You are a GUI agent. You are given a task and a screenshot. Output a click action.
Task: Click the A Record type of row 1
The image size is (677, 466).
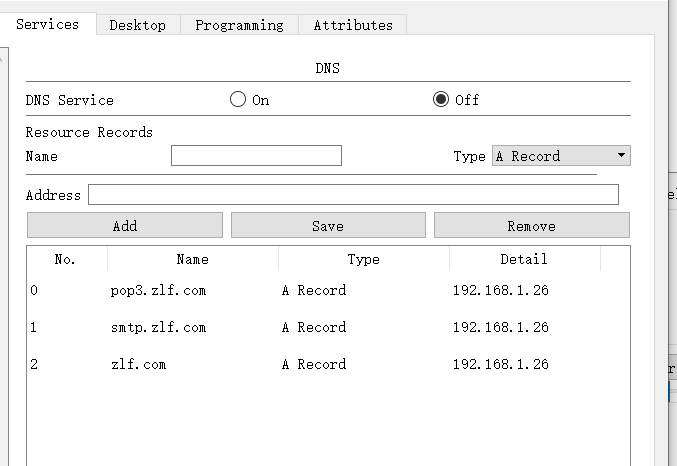(313, 327)
